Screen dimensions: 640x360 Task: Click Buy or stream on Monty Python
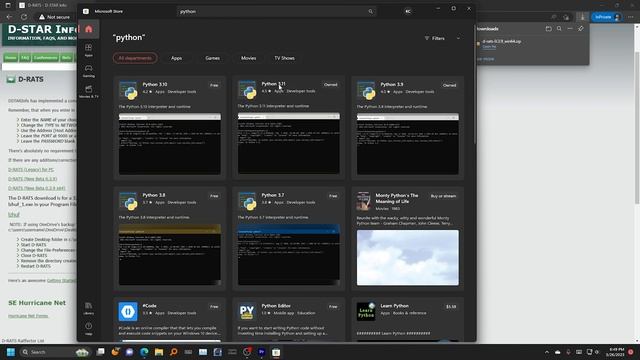(x=443, y=196)
